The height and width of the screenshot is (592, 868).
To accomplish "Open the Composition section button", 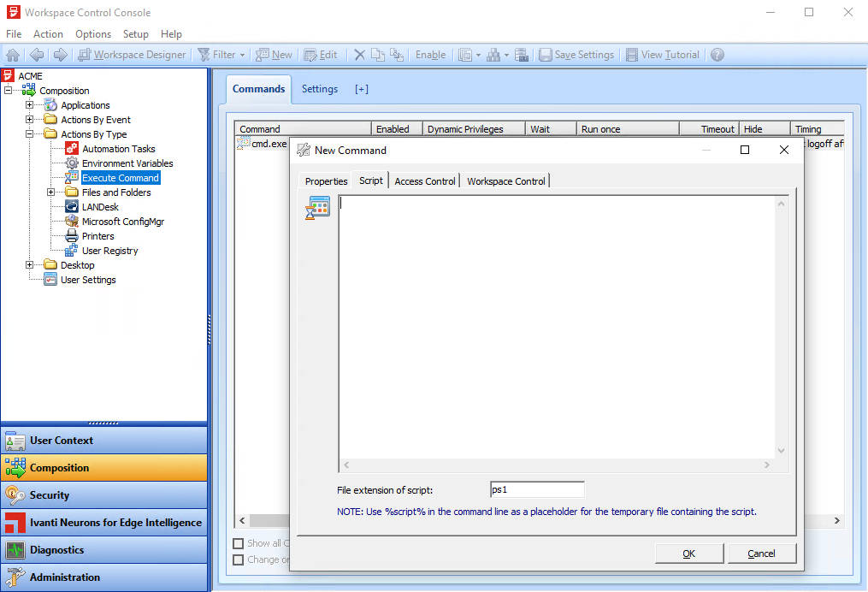I will (104, 467).
